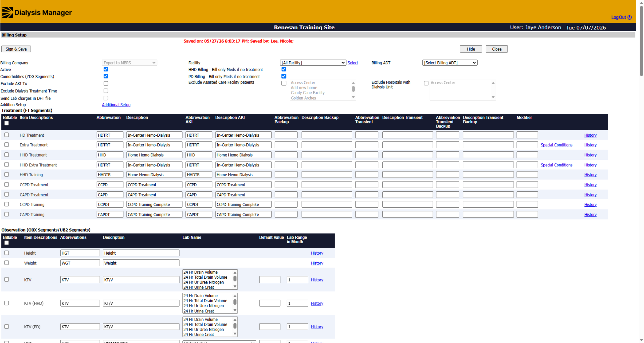The width and height of the screenshot is (644, 343).
Task: Check Billable for Height observation row
Action: click(6, 253)
